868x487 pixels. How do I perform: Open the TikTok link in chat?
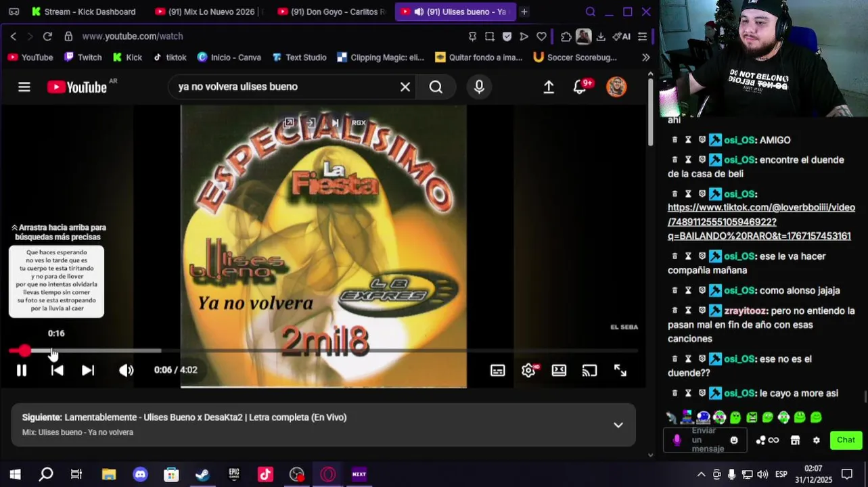point(761,222)
